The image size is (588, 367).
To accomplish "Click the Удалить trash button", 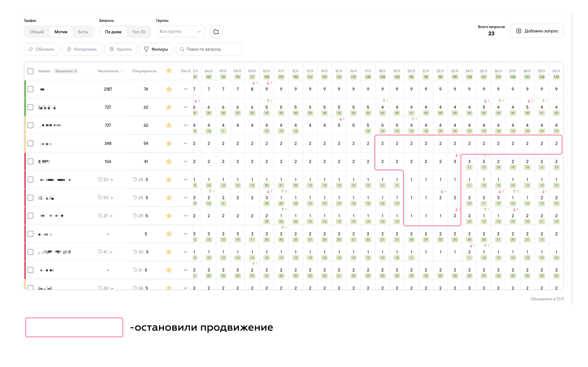I will coord(121,49).
